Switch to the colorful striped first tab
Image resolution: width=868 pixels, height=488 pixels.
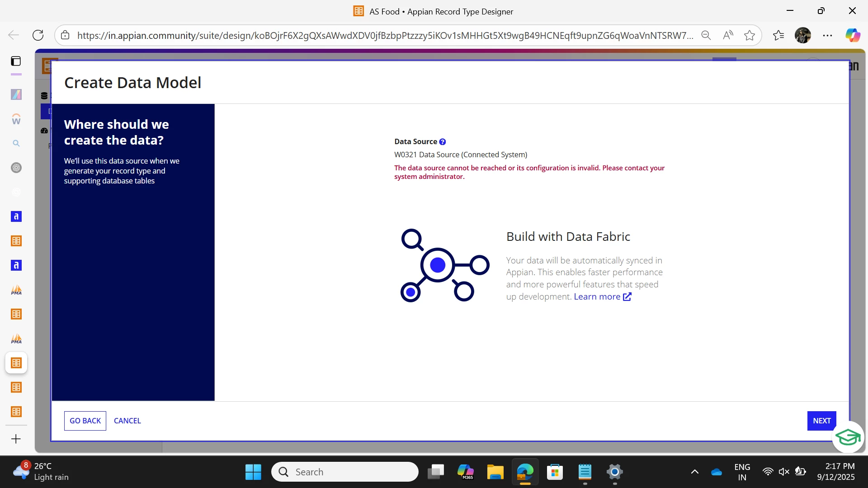pos(16,94)
